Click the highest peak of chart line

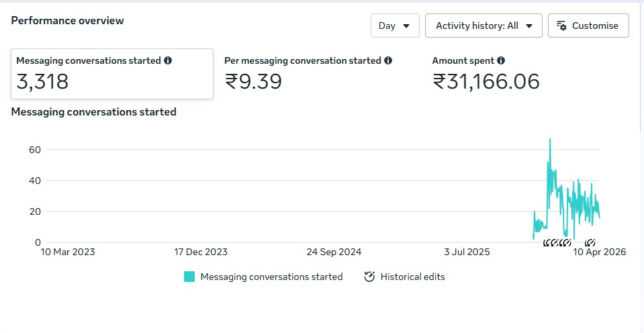tap(550, 140)
